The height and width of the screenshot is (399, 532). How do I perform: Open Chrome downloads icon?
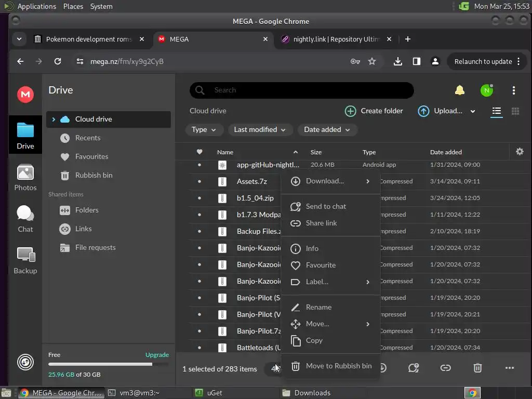[x=397, y=61]
